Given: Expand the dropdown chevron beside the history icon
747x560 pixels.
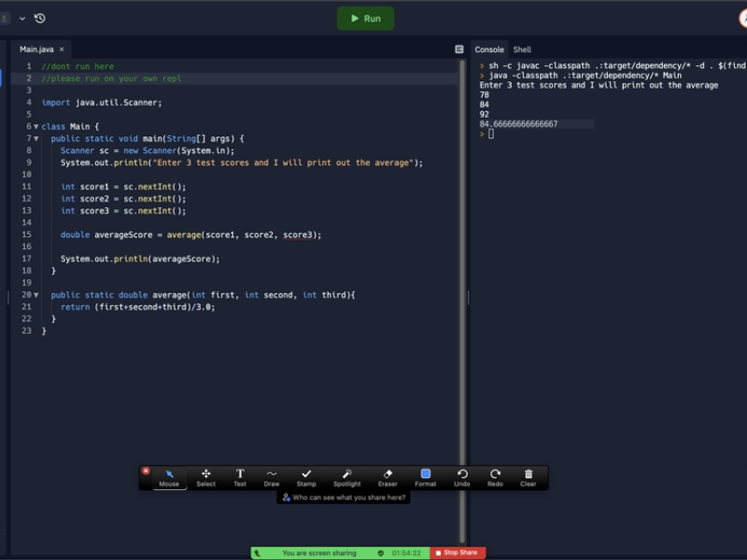Looking at the screenshot, I should [21, 19].
